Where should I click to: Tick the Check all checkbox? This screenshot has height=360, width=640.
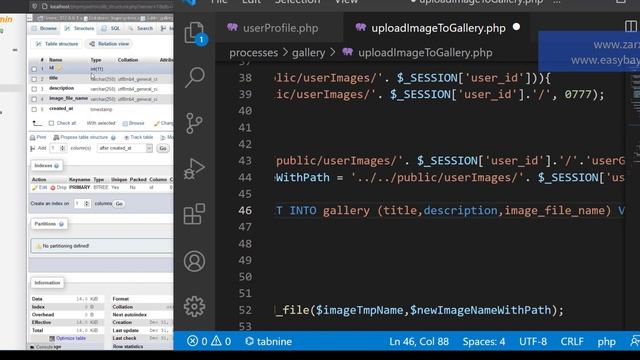click(x=51, y=123)
